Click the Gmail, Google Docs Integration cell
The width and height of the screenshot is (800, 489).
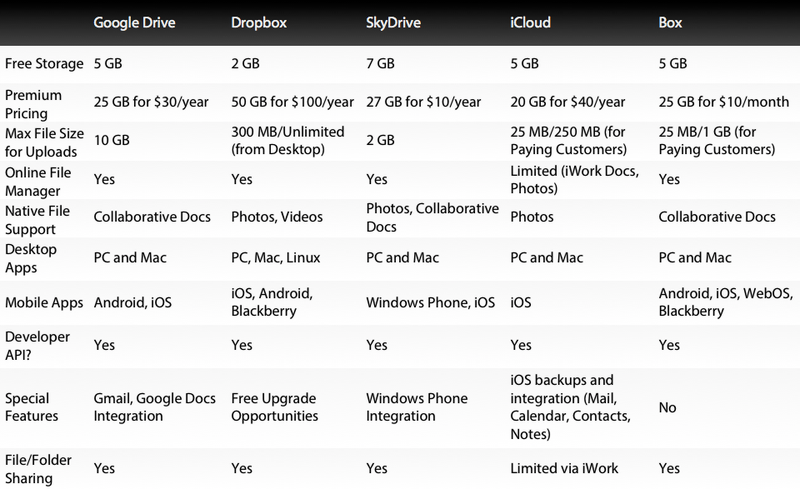click(155, 407)
